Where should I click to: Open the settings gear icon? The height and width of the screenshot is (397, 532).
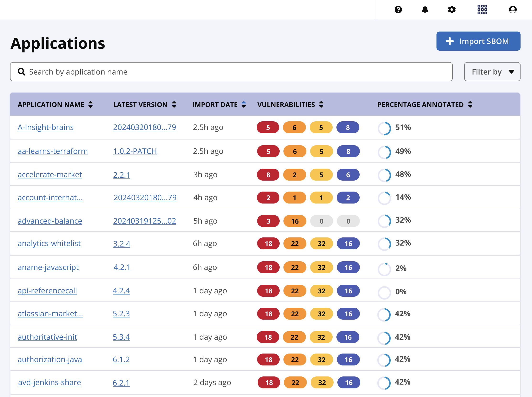(452, 10)
